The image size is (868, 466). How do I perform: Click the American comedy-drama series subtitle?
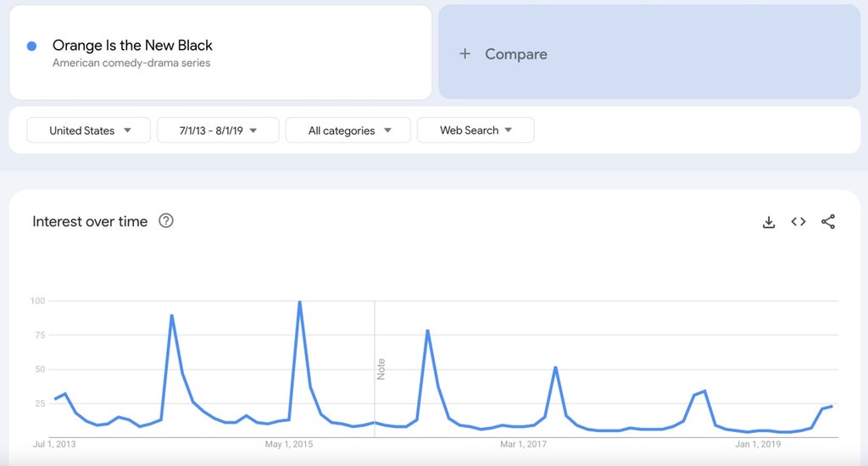coord(131,63)
